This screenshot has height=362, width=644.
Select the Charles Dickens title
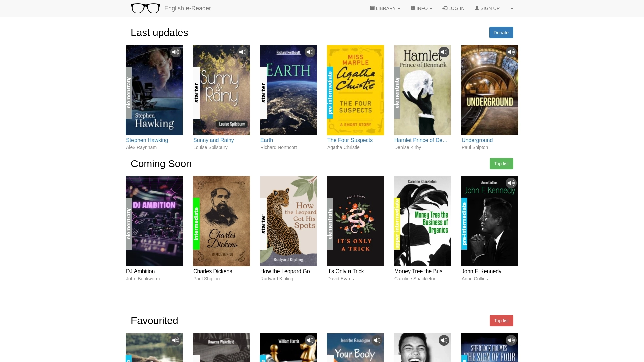[x=212, y=271]
